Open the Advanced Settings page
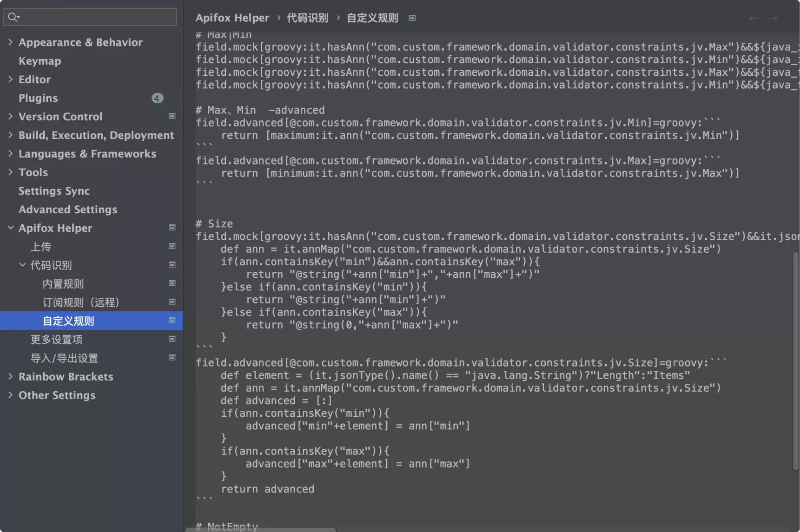 click(68, 210)
